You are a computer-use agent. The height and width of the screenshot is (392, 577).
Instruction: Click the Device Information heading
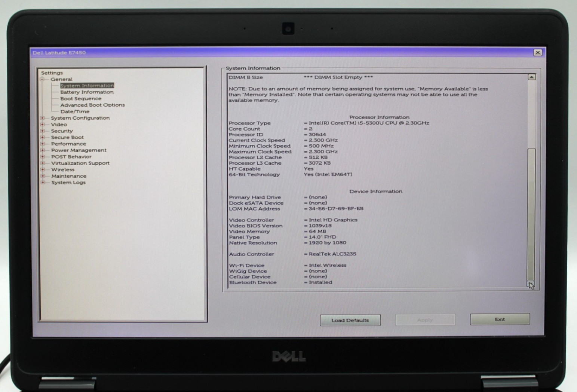tap(376, 192)
